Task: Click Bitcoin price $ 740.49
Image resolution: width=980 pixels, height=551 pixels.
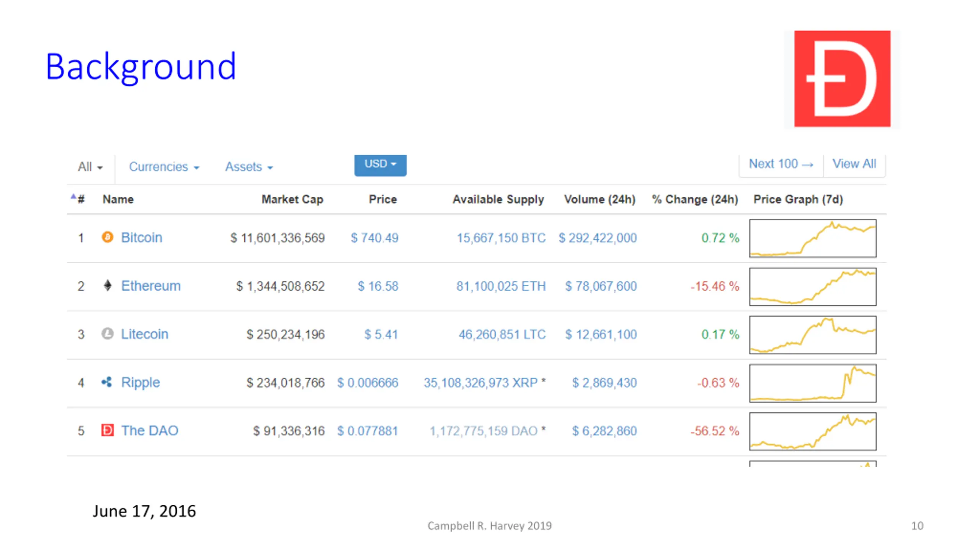Action: click(375, 238)
